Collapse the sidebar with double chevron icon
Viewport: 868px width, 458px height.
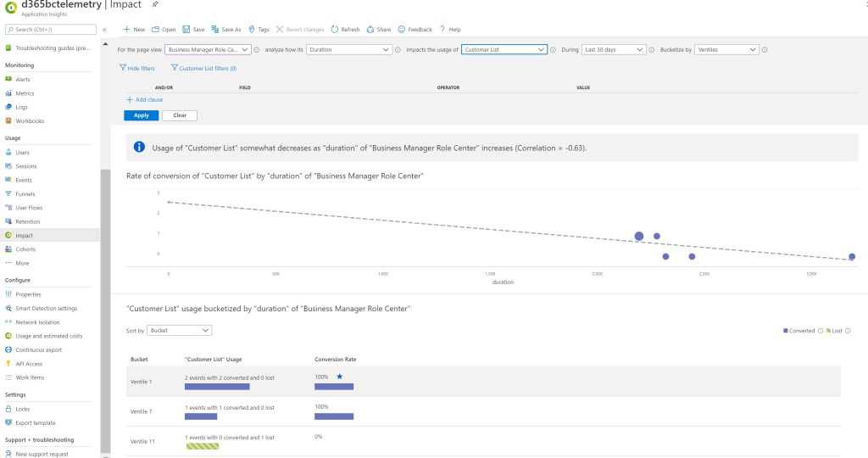tap(104, 30)
